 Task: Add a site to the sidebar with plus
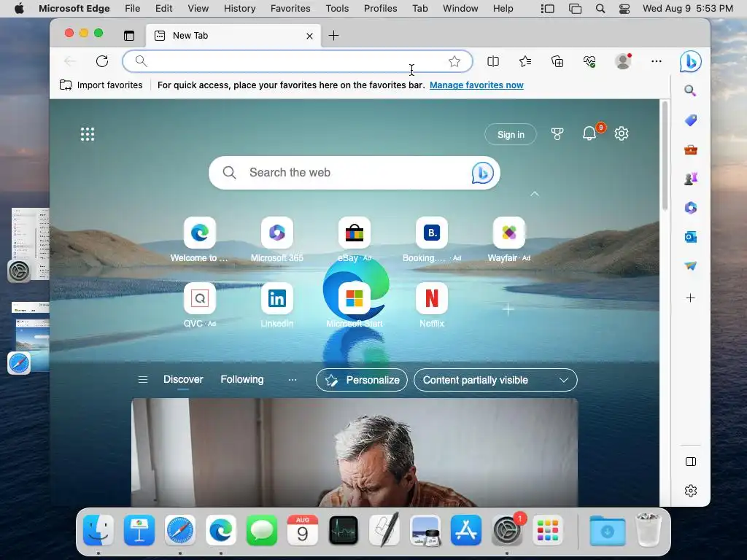[690, 298]
